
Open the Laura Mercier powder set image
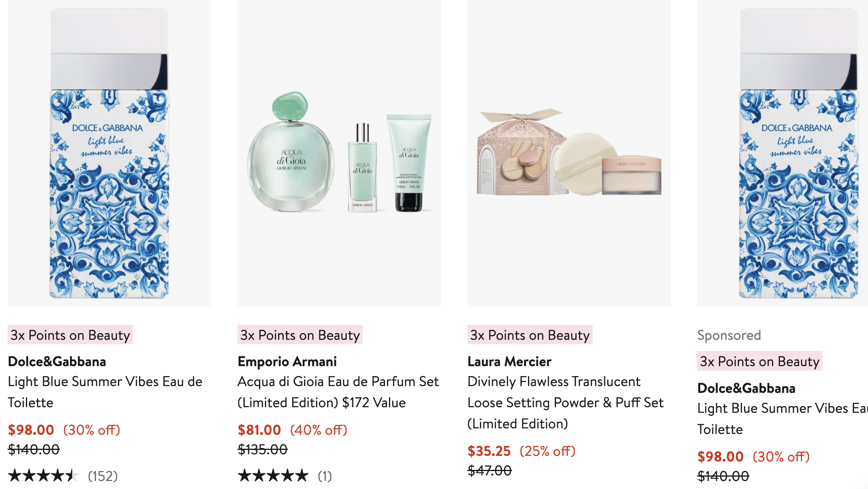569,153
